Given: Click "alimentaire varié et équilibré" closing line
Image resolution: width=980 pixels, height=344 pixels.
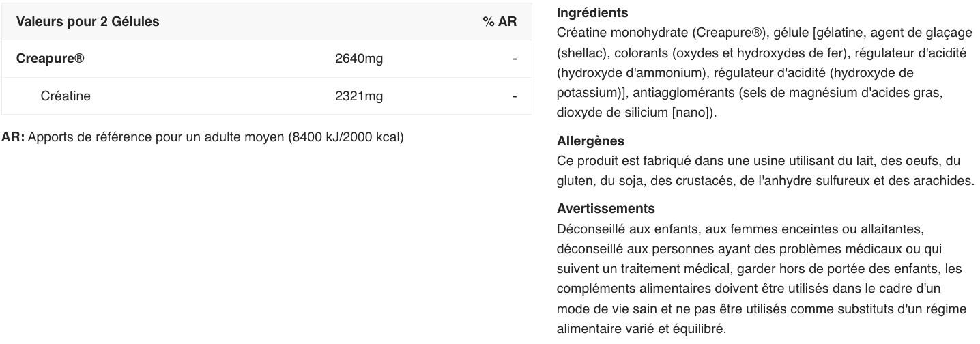Looking at the screenshot, I should click(x=642, y=328).
